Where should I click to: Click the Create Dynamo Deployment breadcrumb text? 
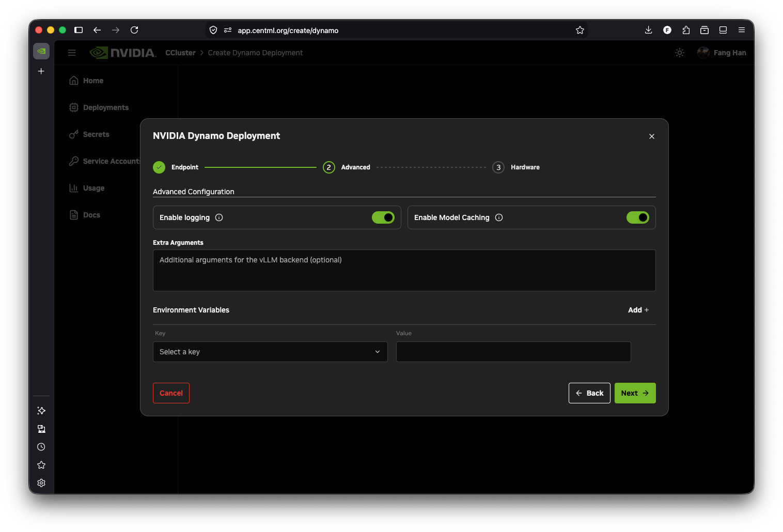coord(255,53)
